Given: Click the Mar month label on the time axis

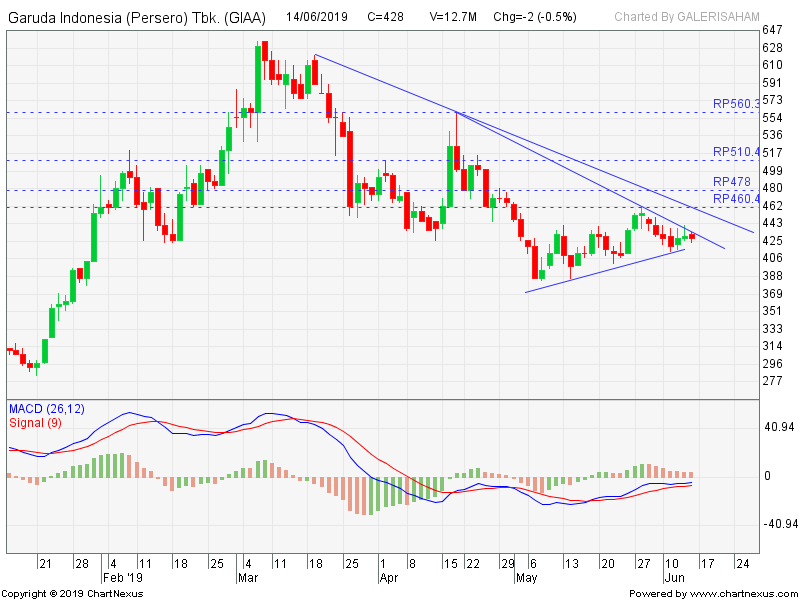Looking at the screenshot, I should click(247, 577).
